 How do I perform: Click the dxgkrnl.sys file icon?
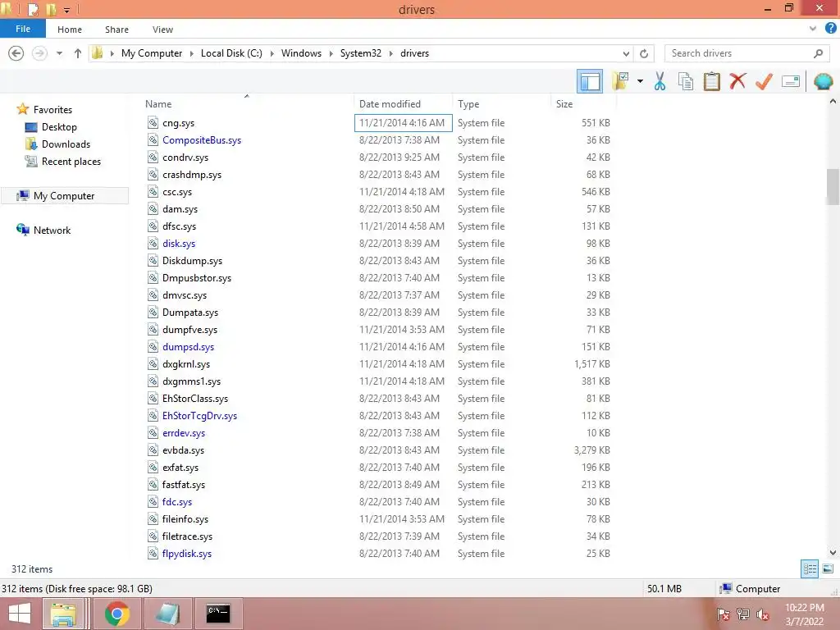click(153, 363)
